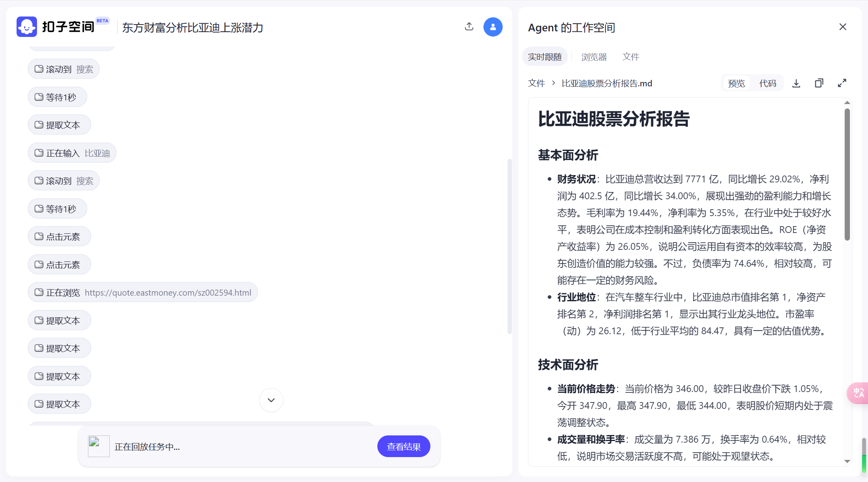The width and height of the screenshot is (868, 482).
Task: Click the share/upload icon in header
Action: click(x=469, y=27)
